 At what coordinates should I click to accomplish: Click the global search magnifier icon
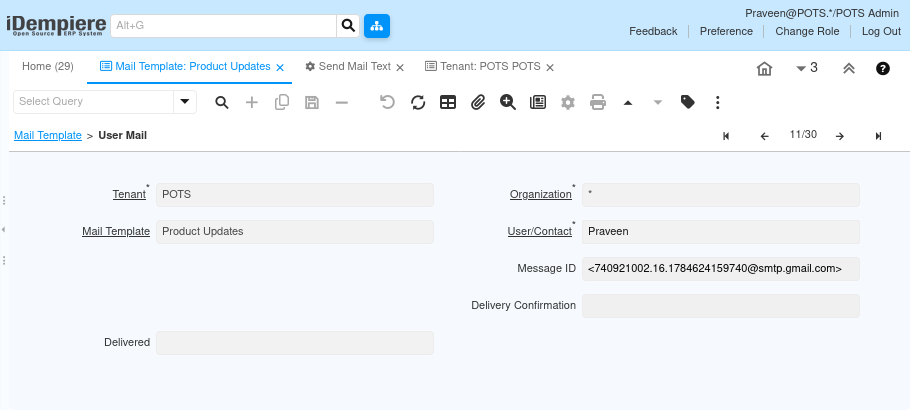348,26
